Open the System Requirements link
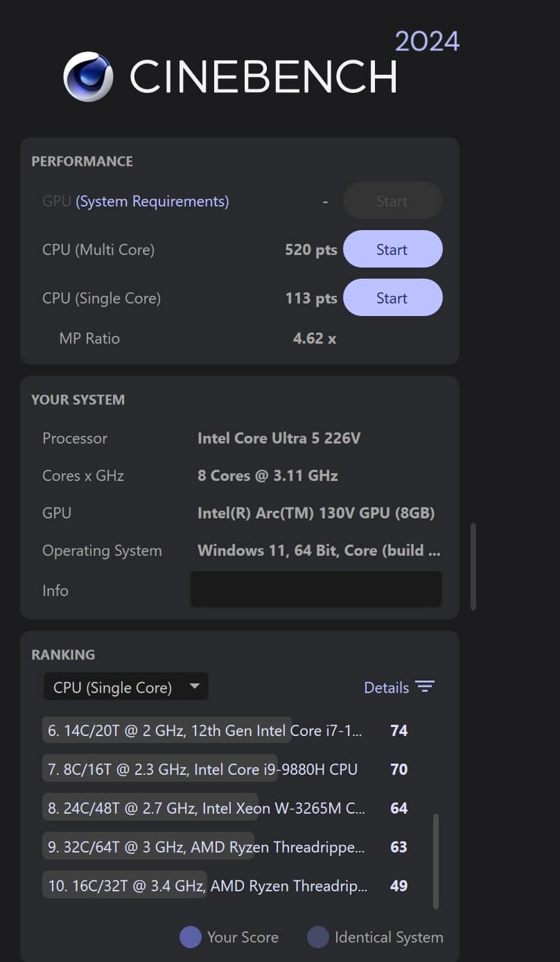560x962 pixels. click(x=152, y=201)
